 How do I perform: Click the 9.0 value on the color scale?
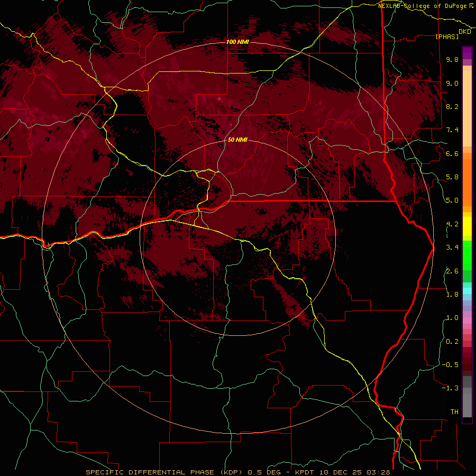[x=452, y=83]
